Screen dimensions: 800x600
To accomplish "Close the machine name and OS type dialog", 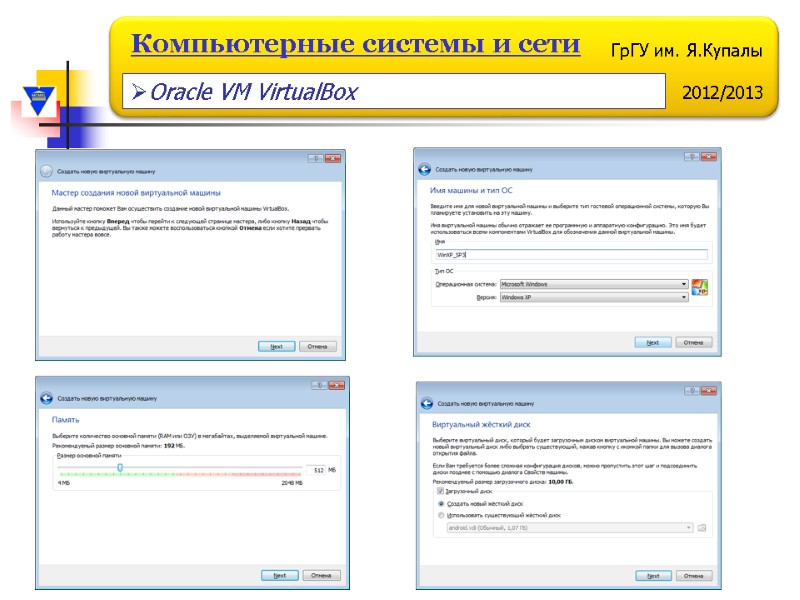I will [709, 157].
